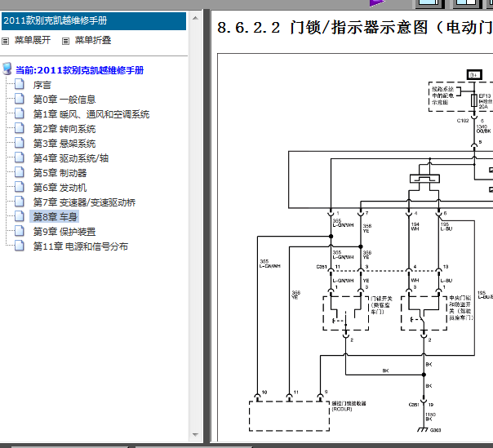This screenshot has height=448, width=493.
Task: Click the page icon next to 第3章
Action: click(x=20, y=143)
